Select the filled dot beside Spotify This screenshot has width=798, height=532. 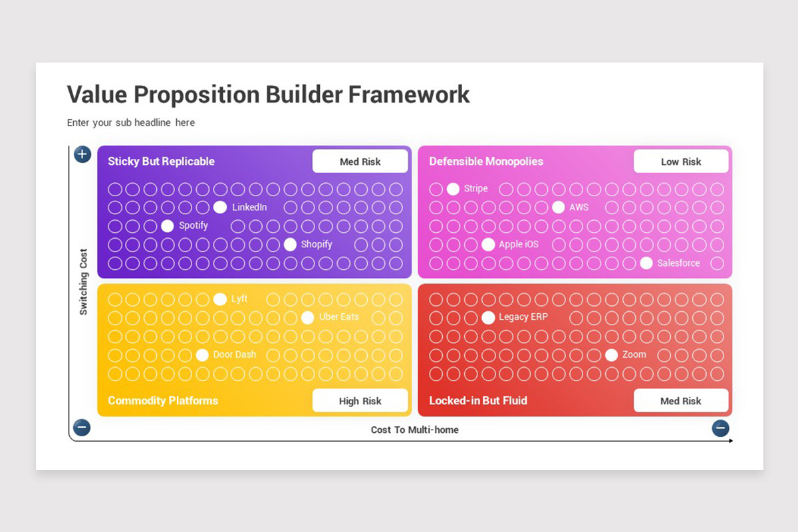click(168, 226)
